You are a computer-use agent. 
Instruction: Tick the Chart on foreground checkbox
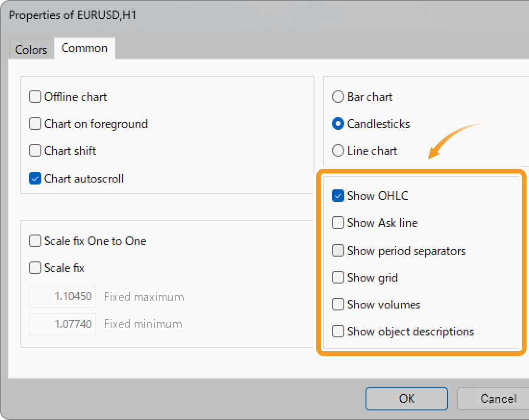(x=35, y=124)
